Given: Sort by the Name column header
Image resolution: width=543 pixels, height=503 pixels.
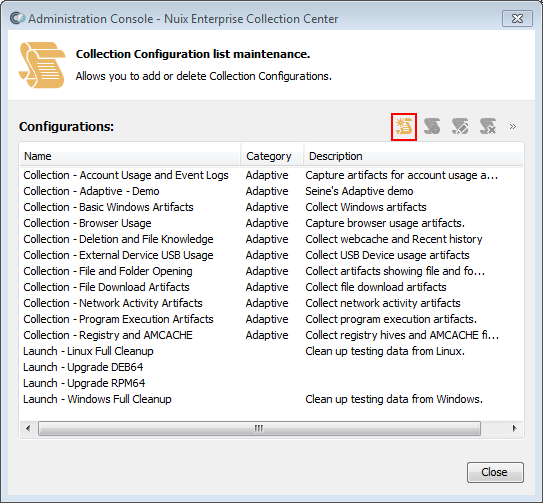Looking at the screenshot, I should pyautogui.click(x=131, y=156).
